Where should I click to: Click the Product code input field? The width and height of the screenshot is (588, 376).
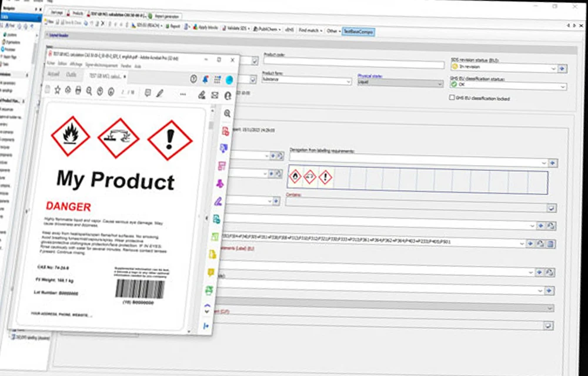(353, 63)
